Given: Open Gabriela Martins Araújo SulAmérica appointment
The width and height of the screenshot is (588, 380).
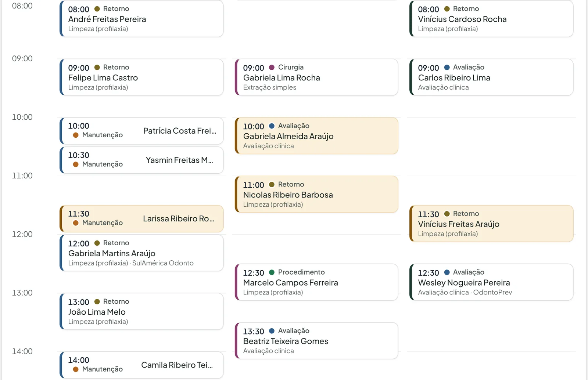Looking at the screenshot, I should (x=141, y=253).
